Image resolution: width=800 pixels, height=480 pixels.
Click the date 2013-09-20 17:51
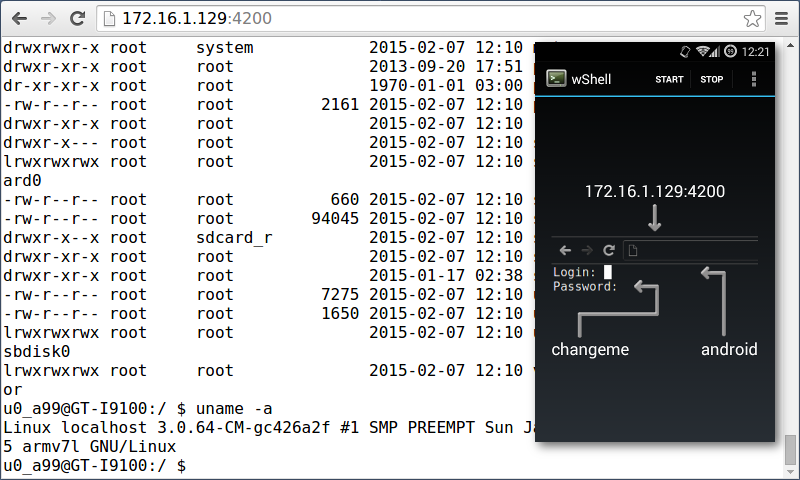point(446,67)
